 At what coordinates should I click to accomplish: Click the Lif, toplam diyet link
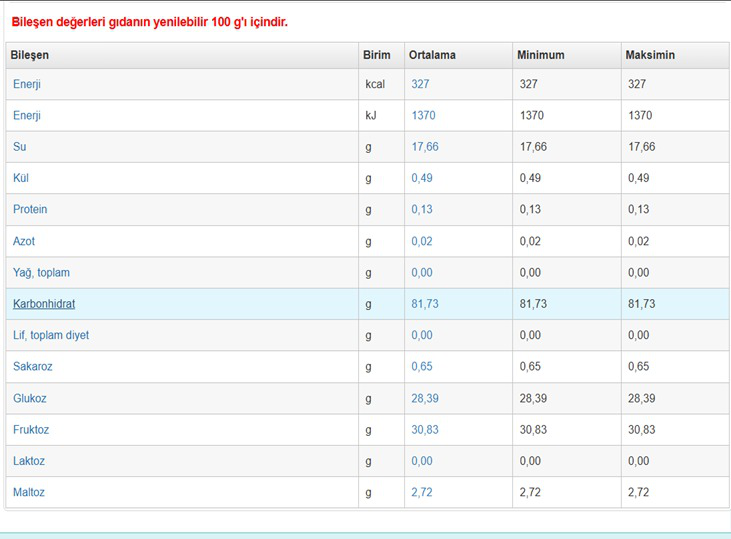coord(51,335)
